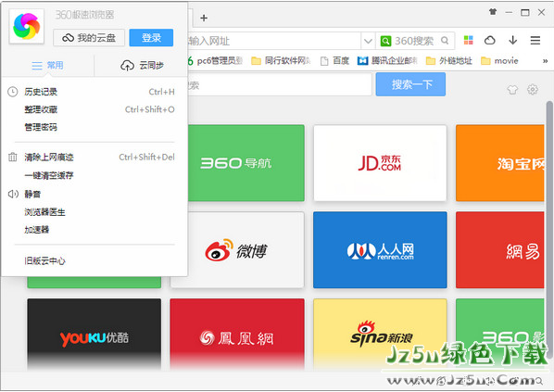The image size is (554, 392).
Task: Open movie bookmark folder
Action: point(500,61)
